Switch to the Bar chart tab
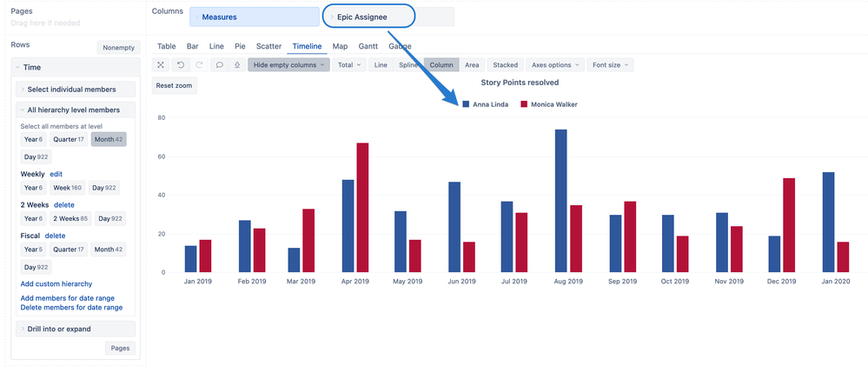This screenshot has height=373, width=868. [x=193, y=46]
